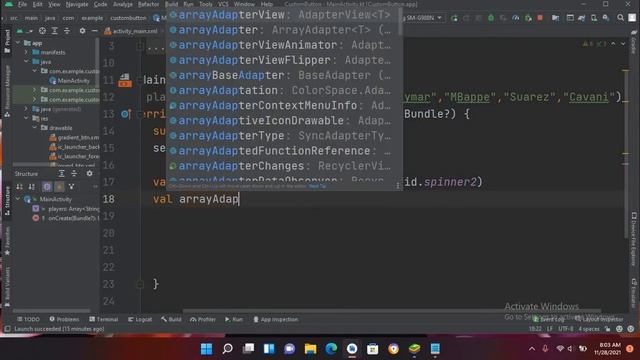Collapse the res folder
Screen dimensions: 640x360
27,118
